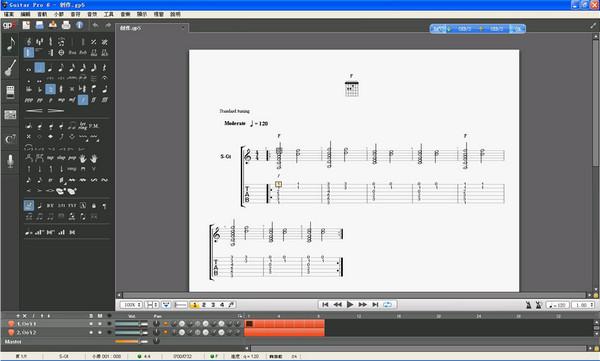Click the decrescendo hairpin icon
The width and height of the screenshot is (600, 361).
click(x=56, y=111)
